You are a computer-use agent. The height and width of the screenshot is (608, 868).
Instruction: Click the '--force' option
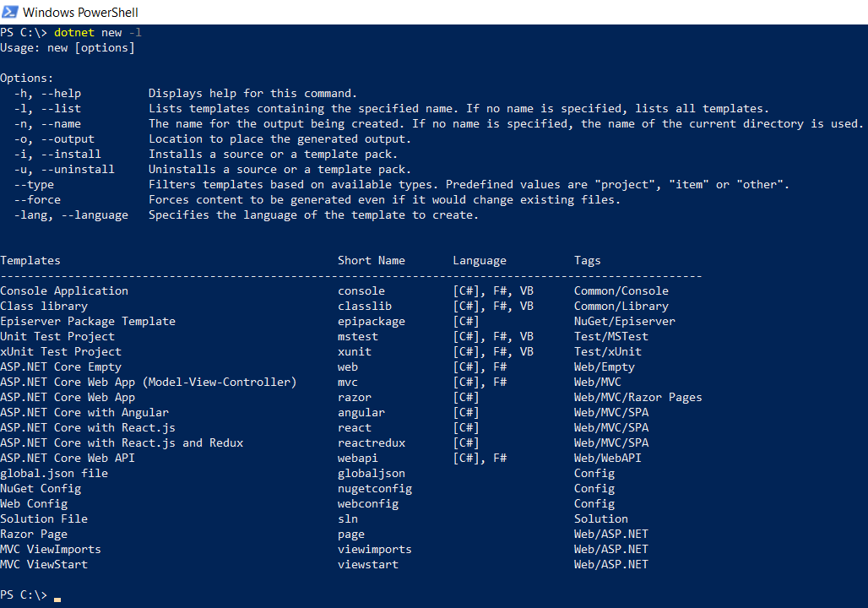38,200
